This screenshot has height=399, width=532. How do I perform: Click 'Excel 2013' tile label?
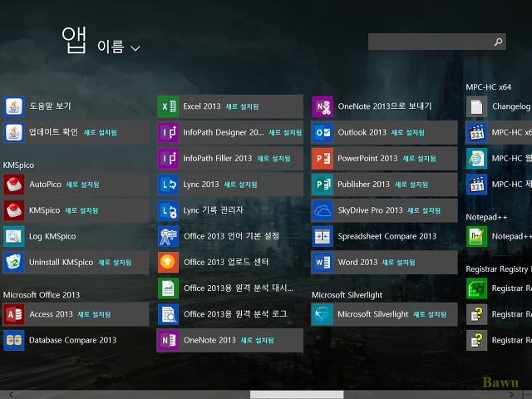point(202,106)
